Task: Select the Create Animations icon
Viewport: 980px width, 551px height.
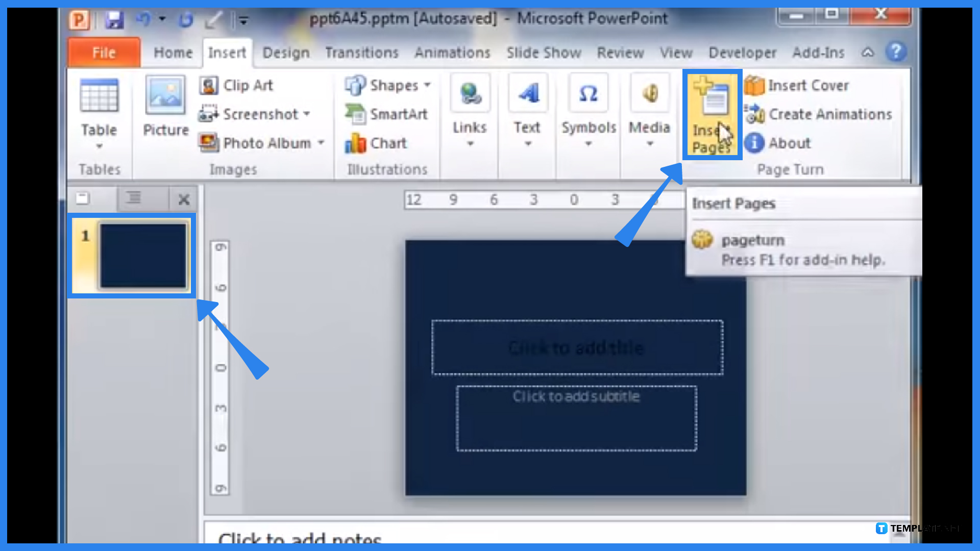Action: coord(754,114)
